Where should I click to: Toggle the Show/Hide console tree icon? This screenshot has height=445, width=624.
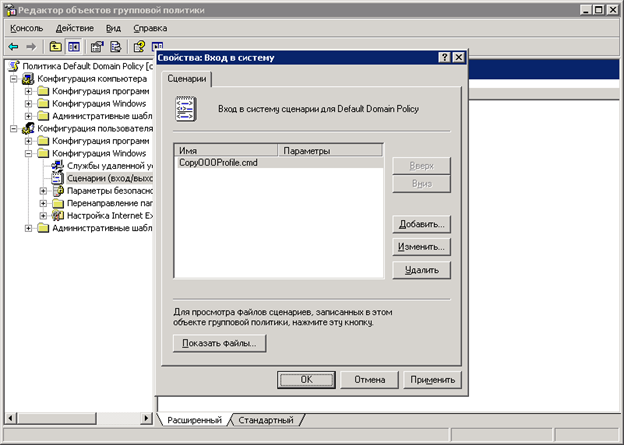74,46
